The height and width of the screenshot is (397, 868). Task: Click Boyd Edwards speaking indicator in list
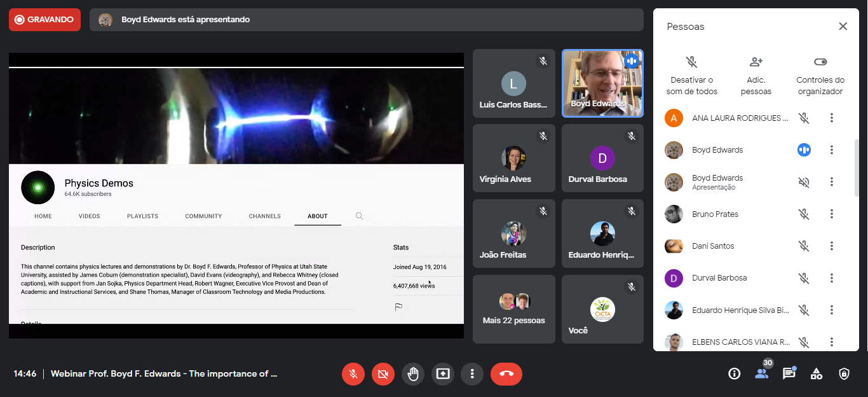coord(804,150)
